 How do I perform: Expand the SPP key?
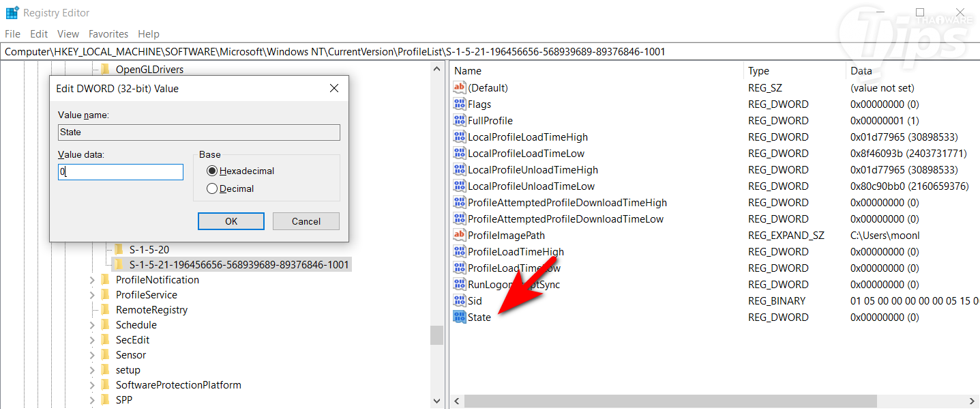coord(92,399)
